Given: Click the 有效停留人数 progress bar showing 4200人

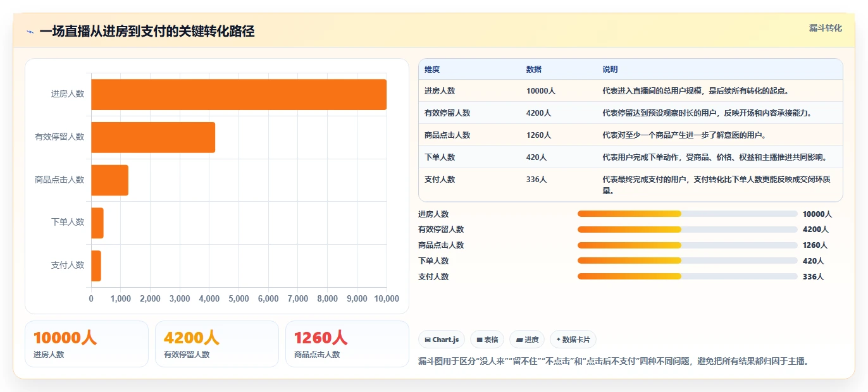Looking at the screenshot, I should pyautogui.click(x=687, y=230).
